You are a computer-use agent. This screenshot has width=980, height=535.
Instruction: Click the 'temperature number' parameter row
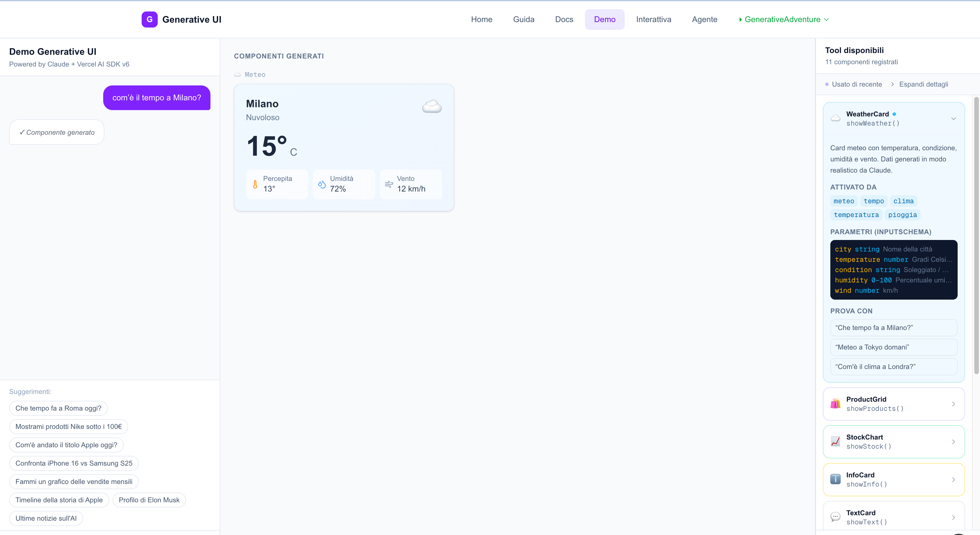(894, 259)
